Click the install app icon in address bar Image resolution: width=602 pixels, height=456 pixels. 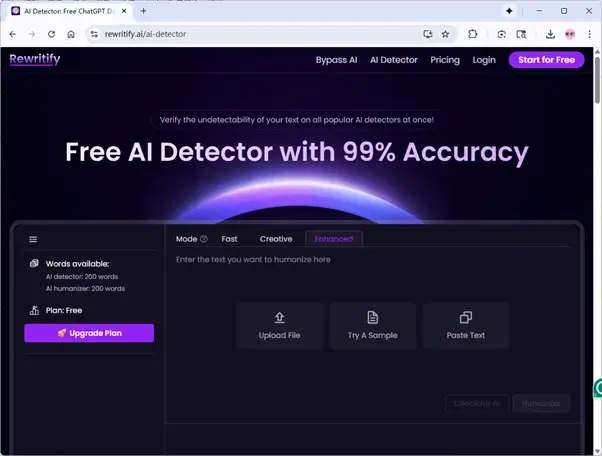(428, 34)
